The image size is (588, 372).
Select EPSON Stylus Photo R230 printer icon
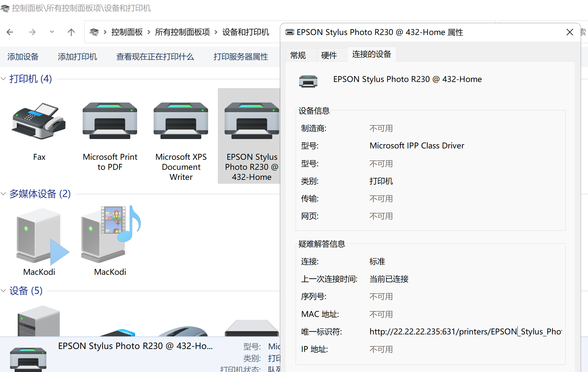[x=252, y=121]
